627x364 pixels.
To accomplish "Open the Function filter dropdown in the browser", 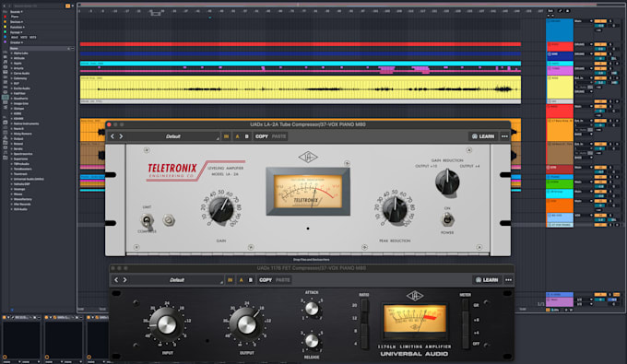I will (x=18, y=27).
